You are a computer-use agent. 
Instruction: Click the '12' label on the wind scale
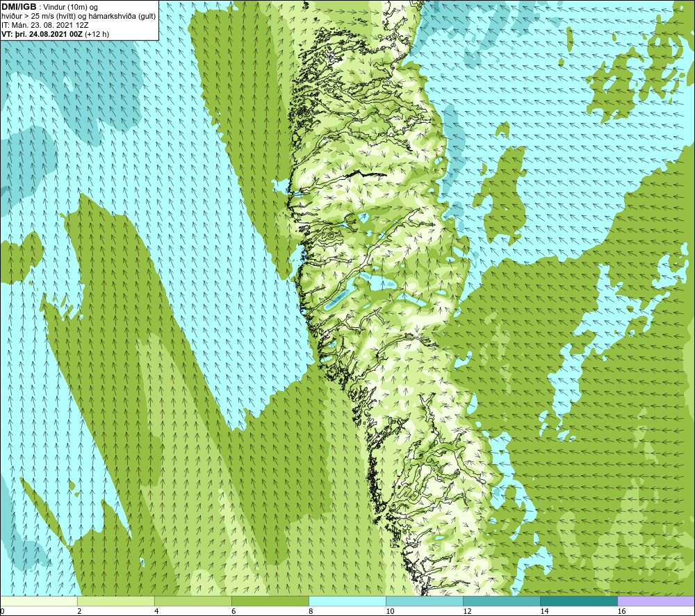point(467,612)
